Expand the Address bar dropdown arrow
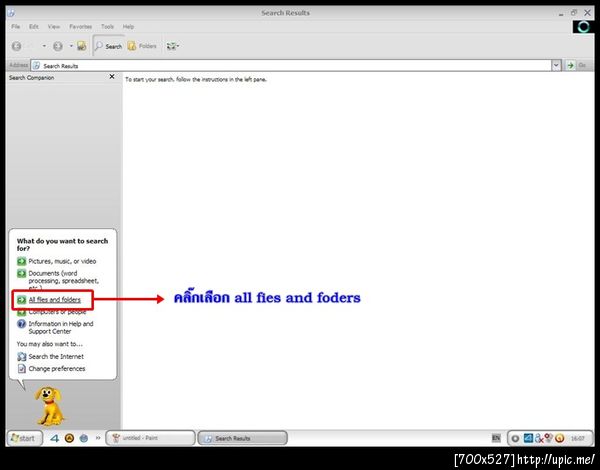Screen dimensions: 600x470 (x=556, y=66)
